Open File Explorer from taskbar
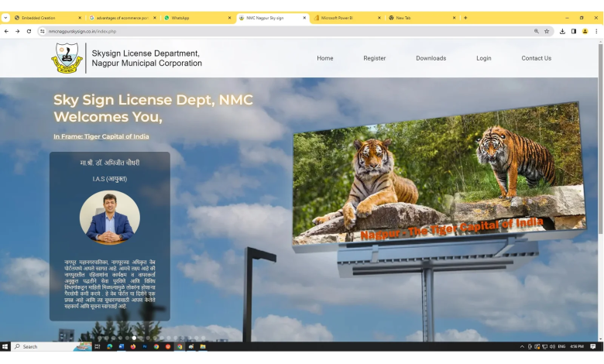The image size is (604, 364). click(203, 346)
